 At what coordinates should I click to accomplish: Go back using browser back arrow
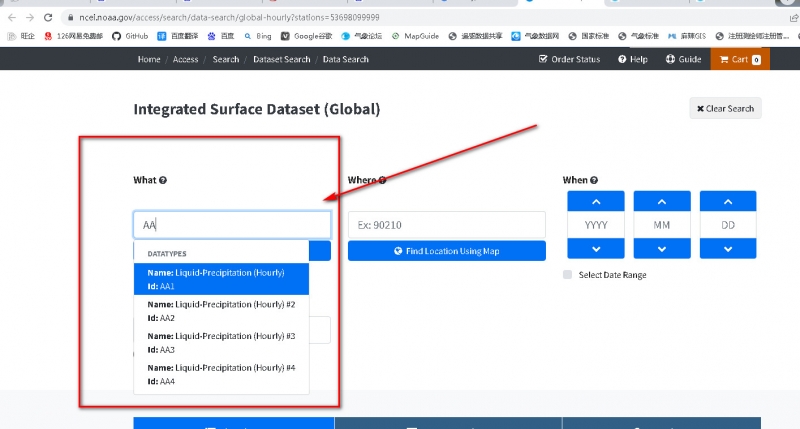click(11, 17)
